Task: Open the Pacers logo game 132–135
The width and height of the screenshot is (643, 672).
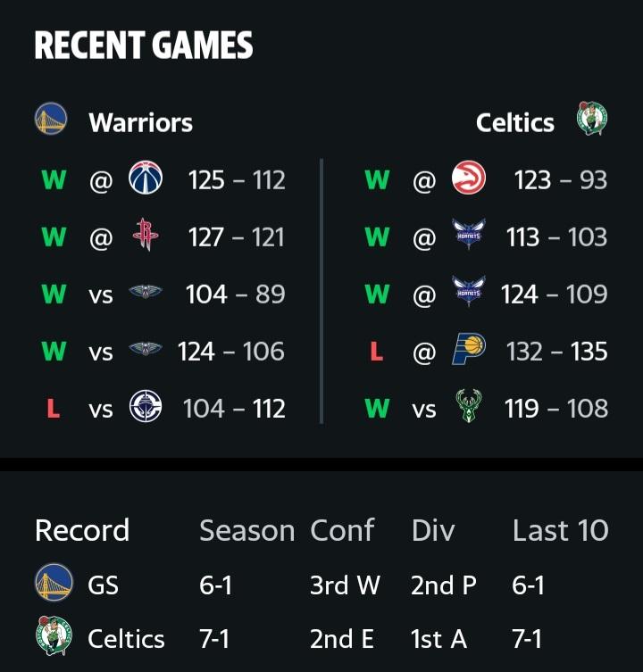Action: pos(469,349)
